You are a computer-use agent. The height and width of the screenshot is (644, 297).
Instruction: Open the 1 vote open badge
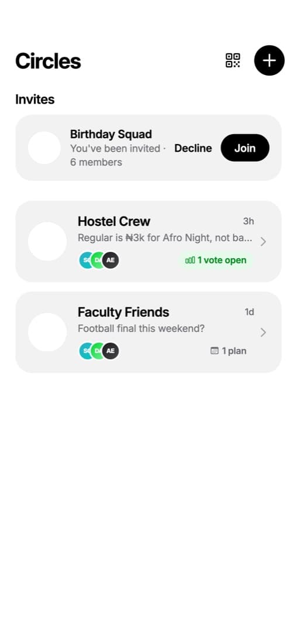(x=216, y=260)
